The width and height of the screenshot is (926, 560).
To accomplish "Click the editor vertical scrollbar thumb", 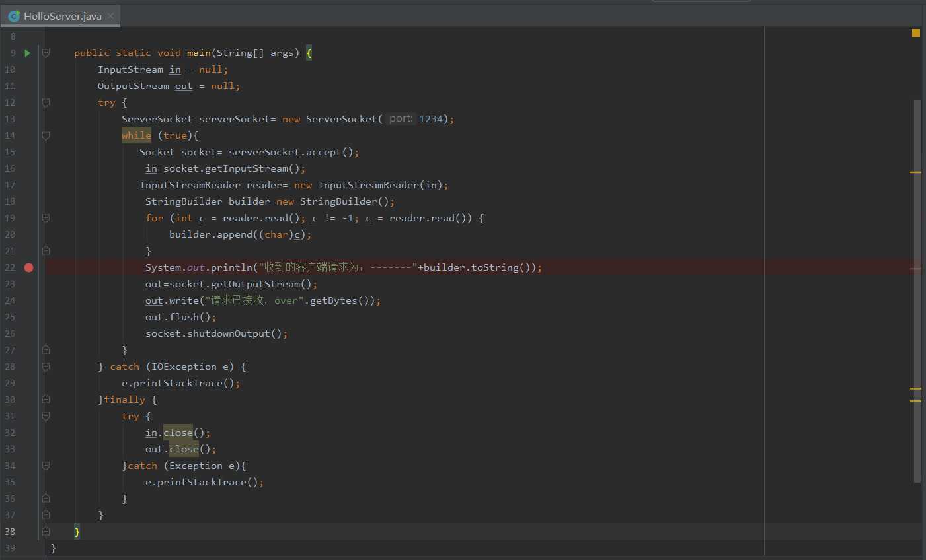I will pos(917,291).
